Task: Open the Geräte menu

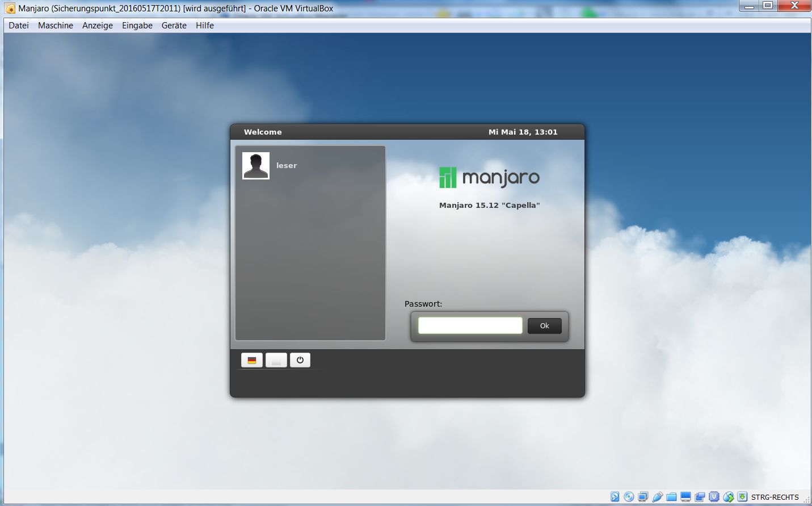Action: [174, 26]
